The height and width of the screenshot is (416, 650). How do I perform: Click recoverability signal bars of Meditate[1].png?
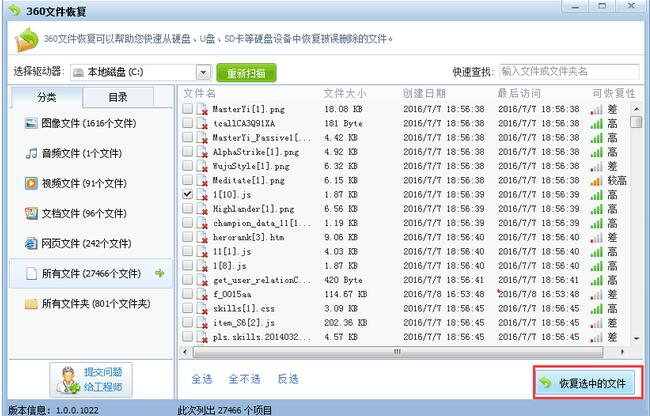[x=597, y=181]
